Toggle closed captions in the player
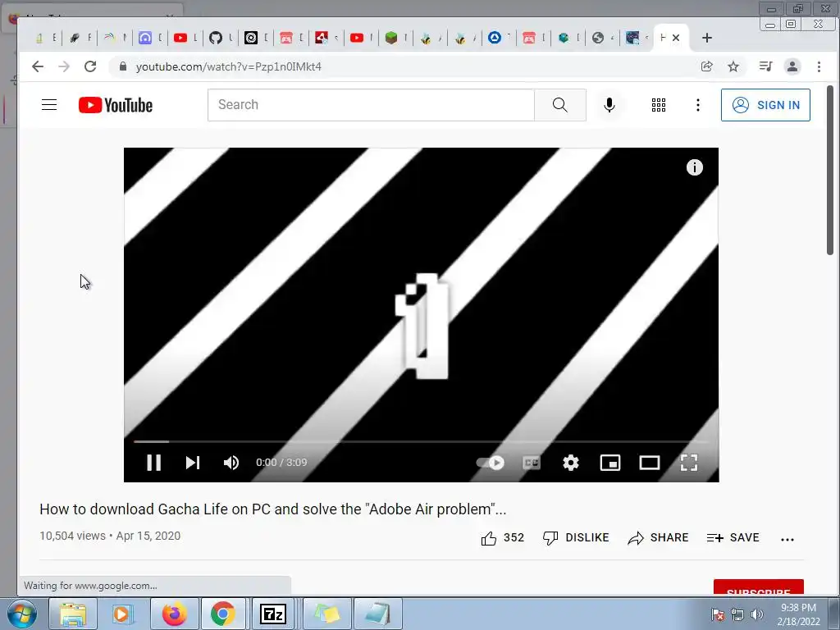Screen dimensions: 840x630 532,463
